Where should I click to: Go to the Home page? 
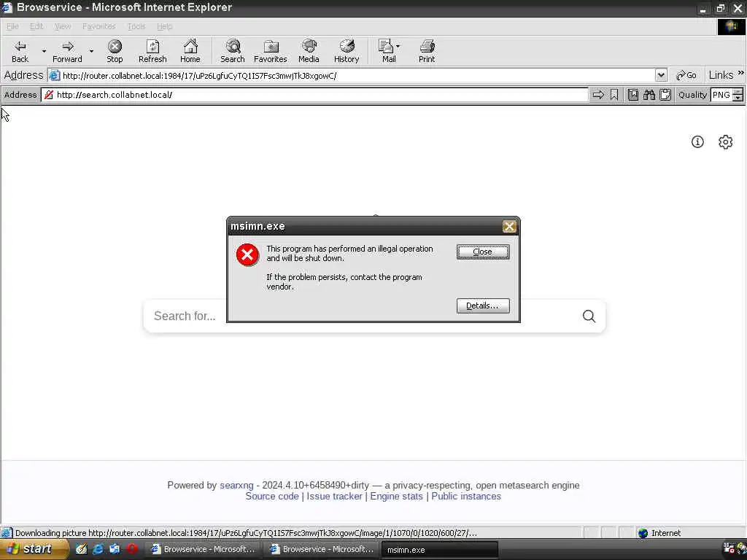pyautogui.click(x=190, y=52)
